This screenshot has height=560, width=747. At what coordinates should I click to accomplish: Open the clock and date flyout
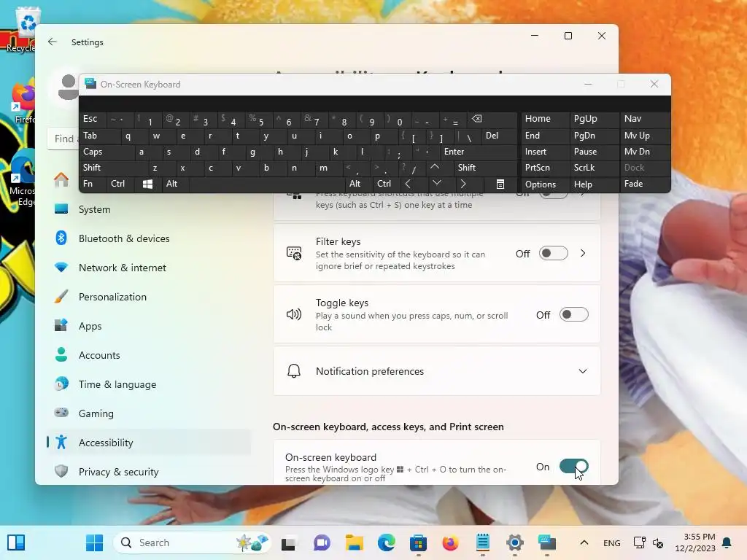[695, 542]
